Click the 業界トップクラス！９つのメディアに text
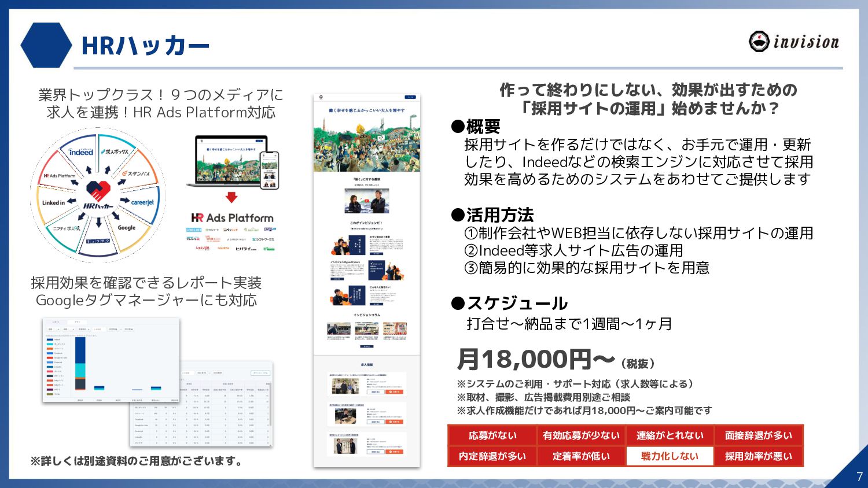The width and height of the screenshot is (868, 488). click(161, 94)
